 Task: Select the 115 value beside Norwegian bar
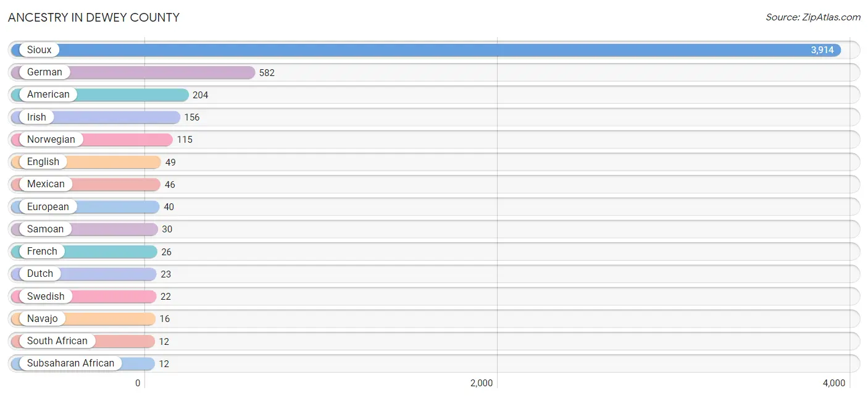click(185, 140)
